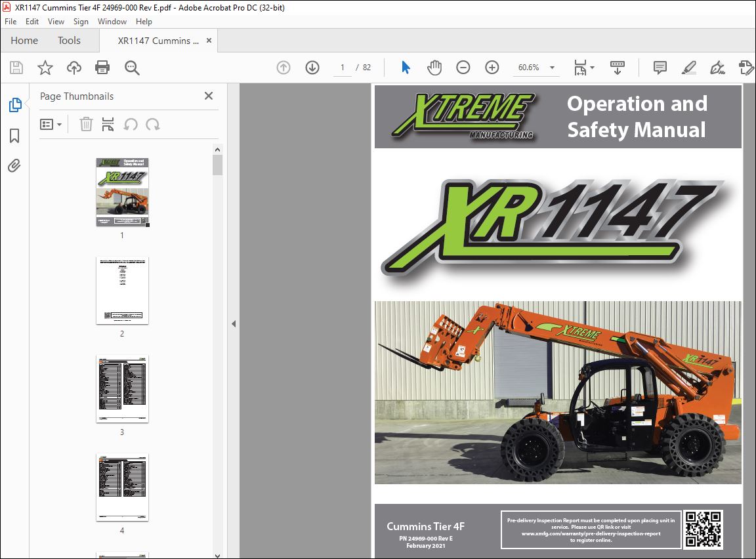Show the Page Thumbnails pane icon

tap(15, 105)
